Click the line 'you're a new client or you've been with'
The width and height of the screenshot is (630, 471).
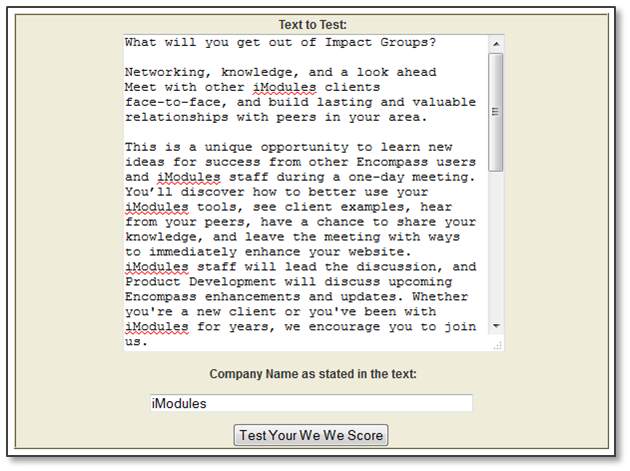tap(280, 312)
